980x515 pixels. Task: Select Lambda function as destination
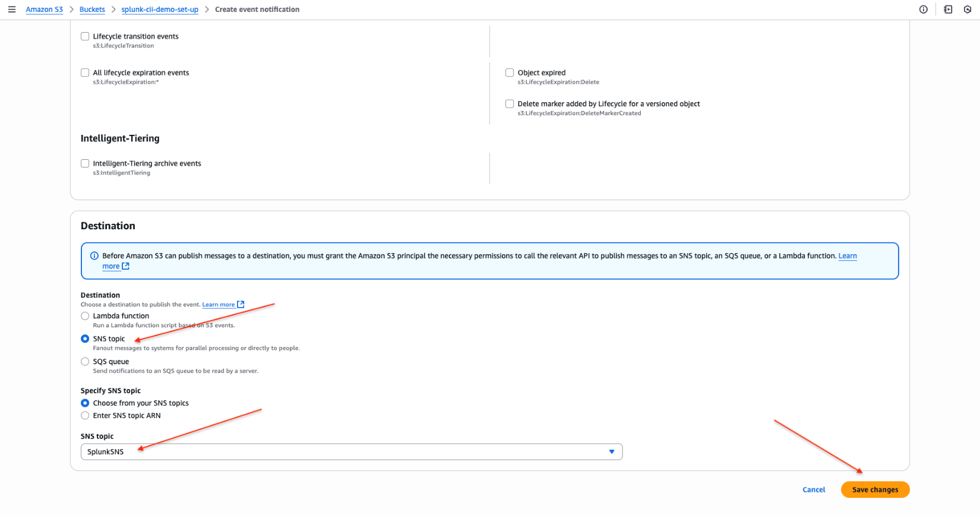pyautogui.click(x=85, y=316)
